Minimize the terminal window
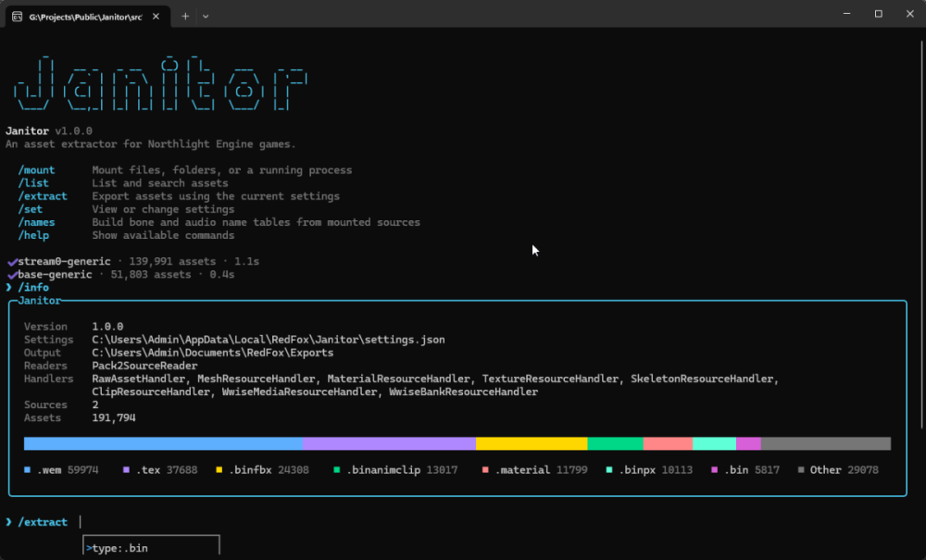Screen dimensions: 926x560 pos(847,14)
